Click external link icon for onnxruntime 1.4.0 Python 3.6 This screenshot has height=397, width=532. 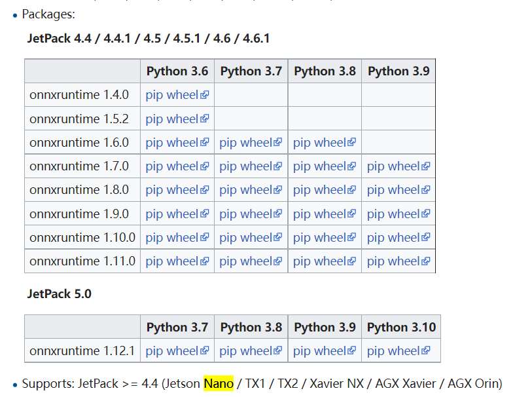[205, 95]
